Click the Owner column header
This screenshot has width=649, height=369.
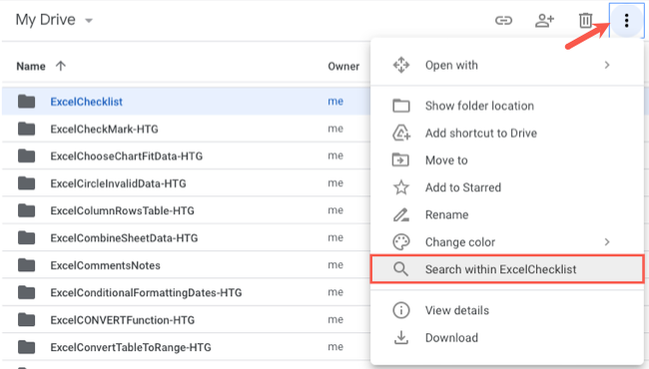(344, 66)
